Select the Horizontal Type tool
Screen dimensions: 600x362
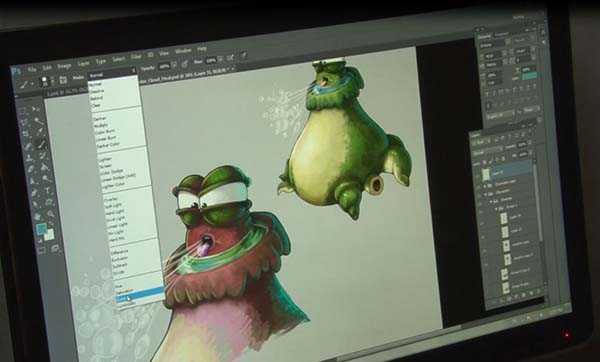point(47,191)
